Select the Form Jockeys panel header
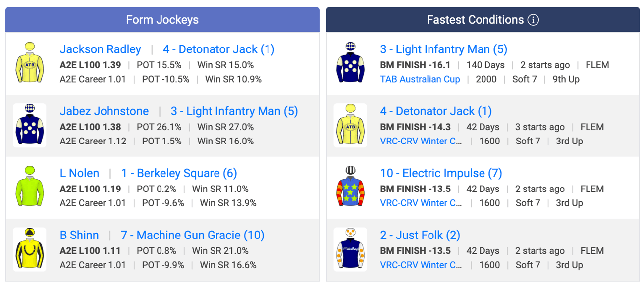The width and height of the screenshot is (644, 286). [162, 20]
